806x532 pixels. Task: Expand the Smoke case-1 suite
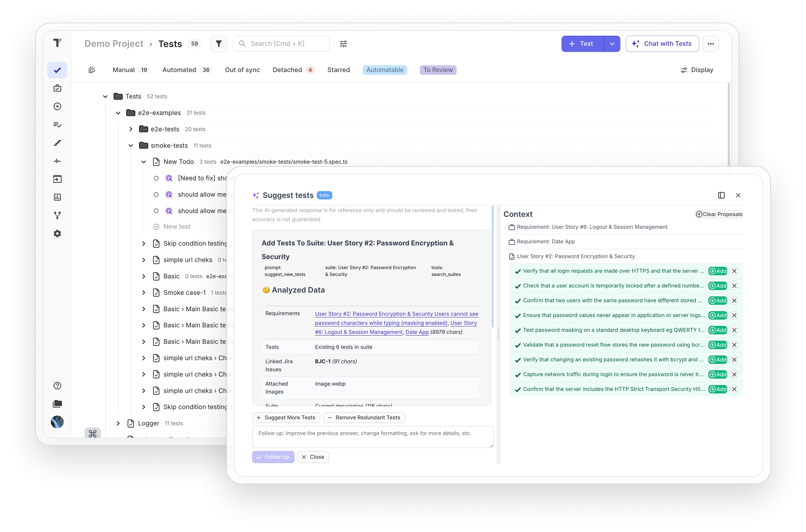pyautogui.click(x=144, y=292)
